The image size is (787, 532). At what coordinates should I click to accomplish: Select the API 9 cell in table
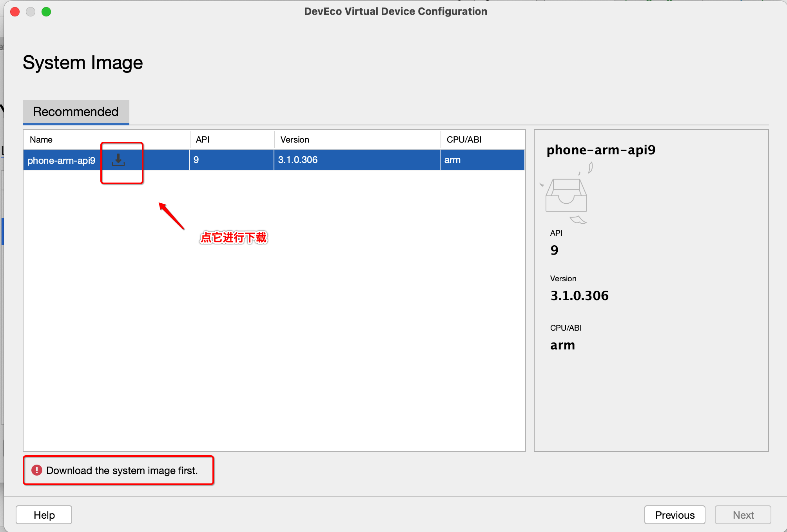point(232,160)
